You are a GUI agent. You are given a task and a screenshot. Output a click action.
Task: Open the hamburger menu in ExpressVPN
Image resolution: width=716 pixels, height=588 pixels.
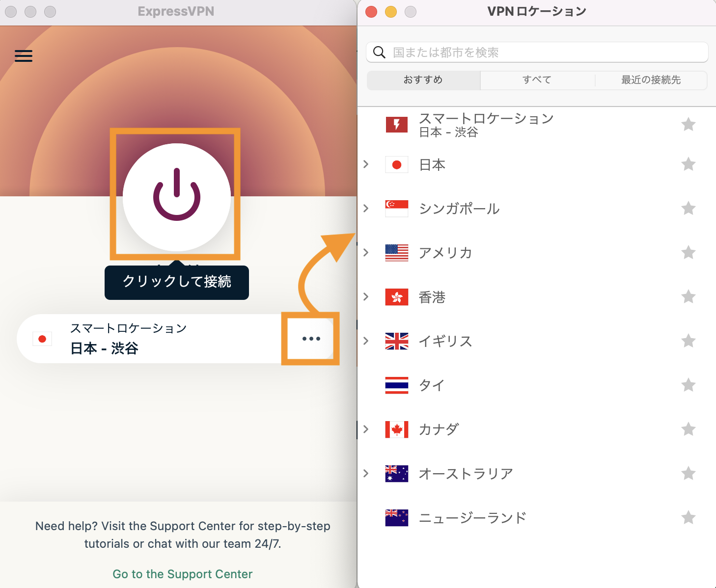[x=24, y=56]
